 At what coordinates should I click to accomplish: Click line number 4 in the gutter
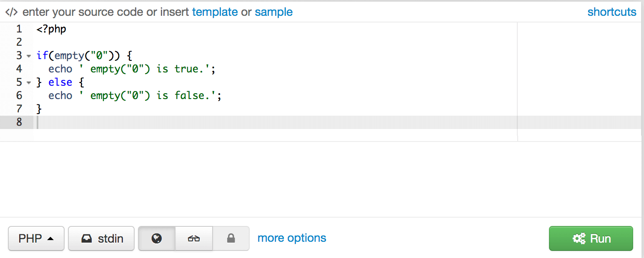(19, 69)
